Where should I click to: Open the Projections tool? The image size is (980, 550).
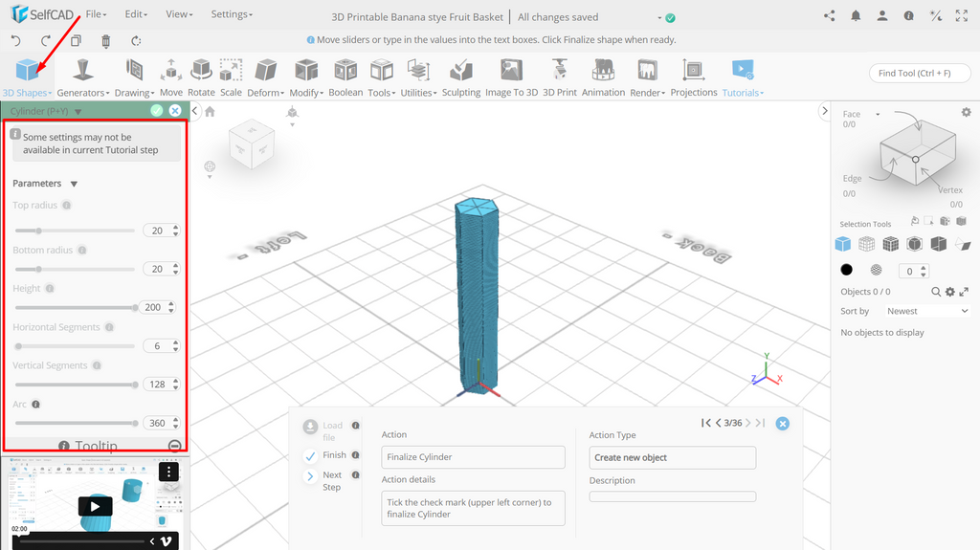pos(694,77)
